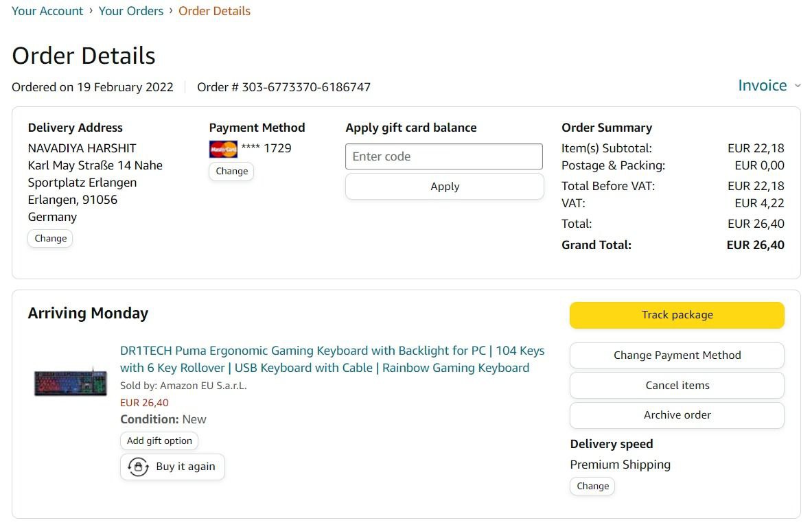The width and height of the screenshot is (812, 527).
Task: Add gift option to the keyboard
Action: [x=159, y=441]
